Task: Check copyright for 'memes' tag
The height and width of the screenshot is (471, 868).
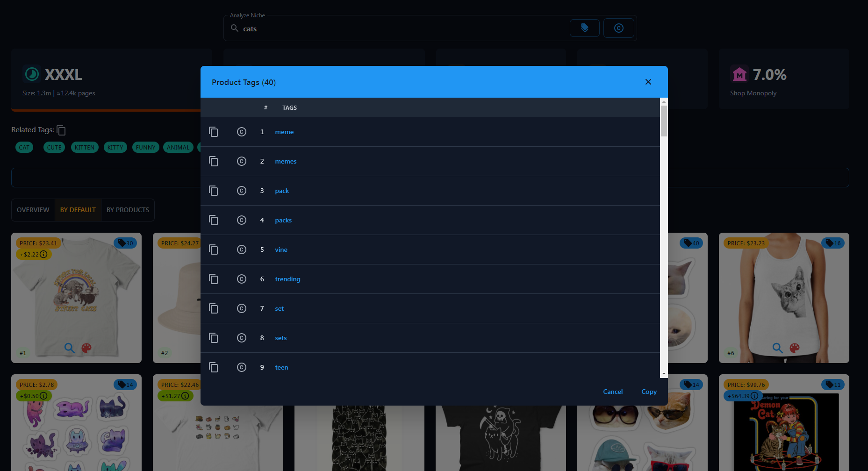Action: coord(242,161)
